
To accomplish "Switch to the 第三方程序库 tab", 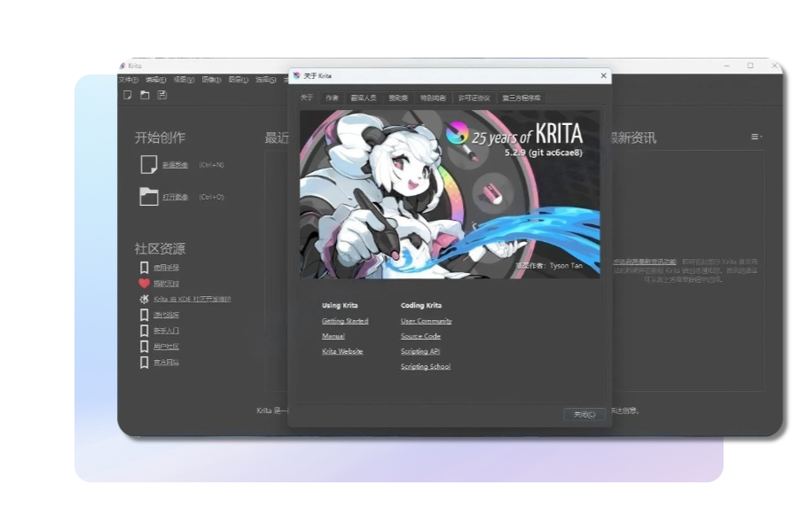I will (x=521, y=98).
